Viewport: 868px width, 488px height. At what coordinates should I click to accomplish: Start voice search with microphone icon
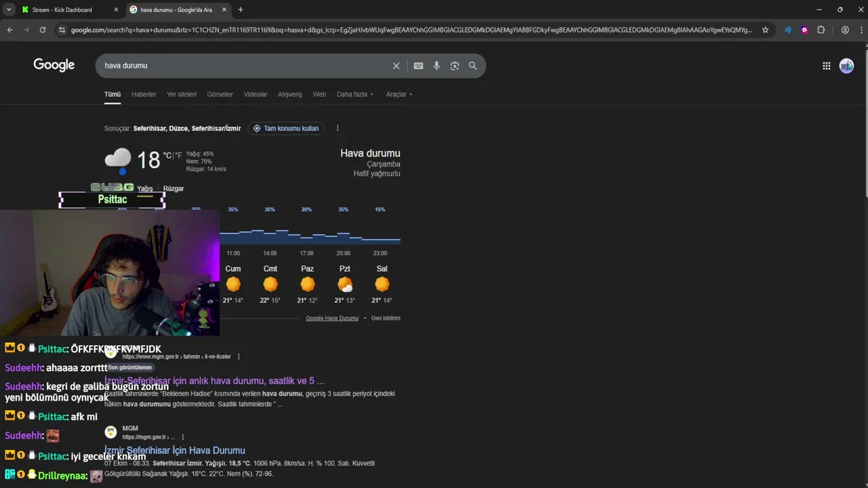coord(437,66)
